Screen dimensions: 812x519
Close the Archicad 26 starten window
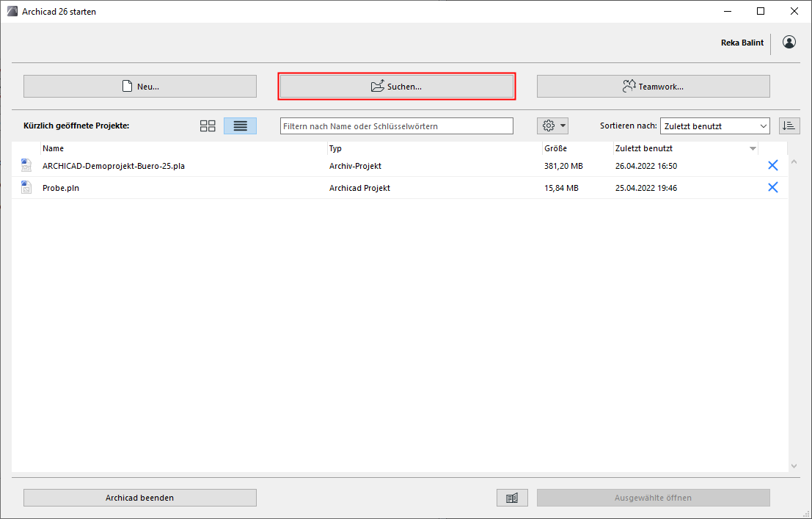tap(794, 11)
